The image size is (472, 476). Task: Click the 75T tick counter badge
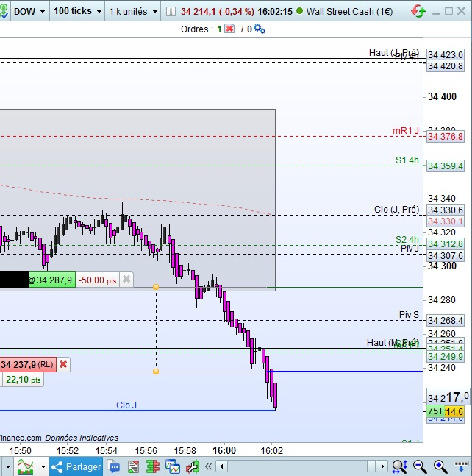435,411
